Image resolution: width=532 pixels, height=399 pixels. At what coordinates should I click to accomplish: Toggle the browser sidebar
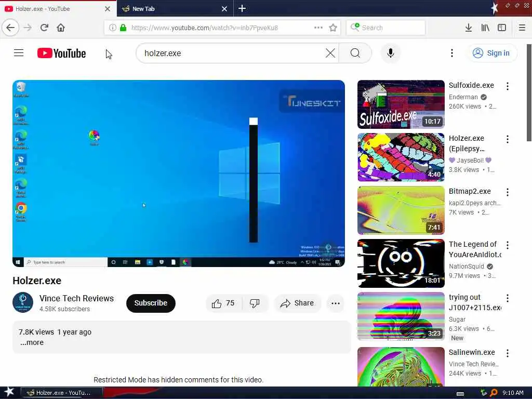pyautogui.click(x=502, y=28)
